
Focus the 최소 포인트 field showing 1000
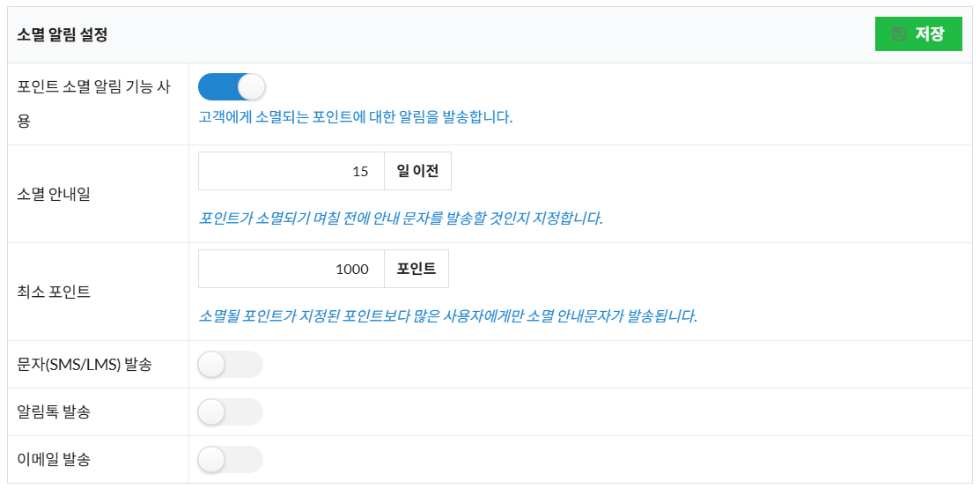(x=291, y=269)
